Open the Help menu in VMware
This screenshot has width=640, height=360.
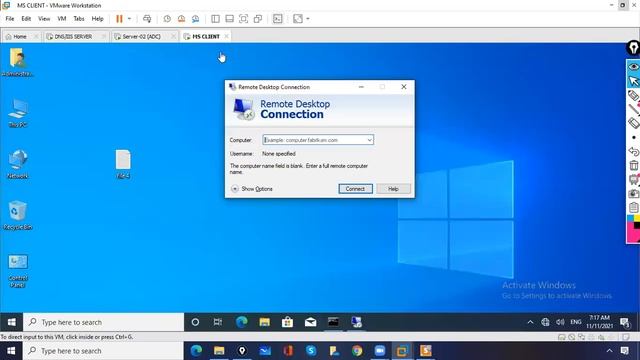[x=97, y=19]
